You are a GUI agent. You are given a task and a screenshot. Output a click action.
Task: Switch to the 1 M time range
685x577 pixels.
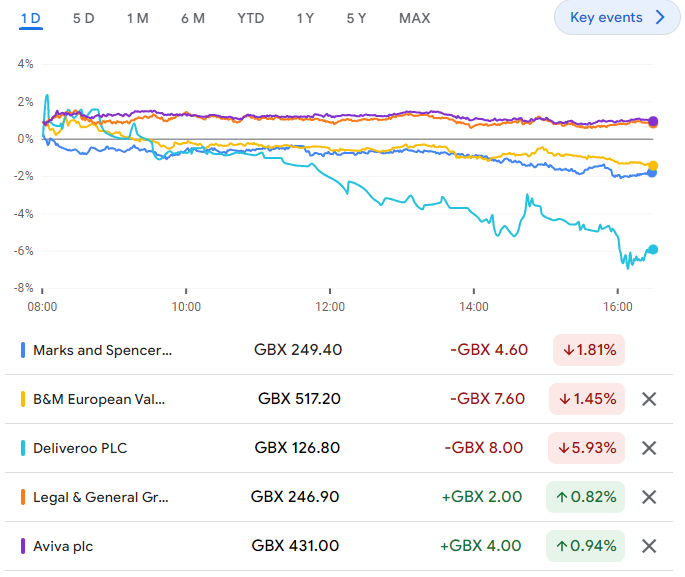point(138,18)
